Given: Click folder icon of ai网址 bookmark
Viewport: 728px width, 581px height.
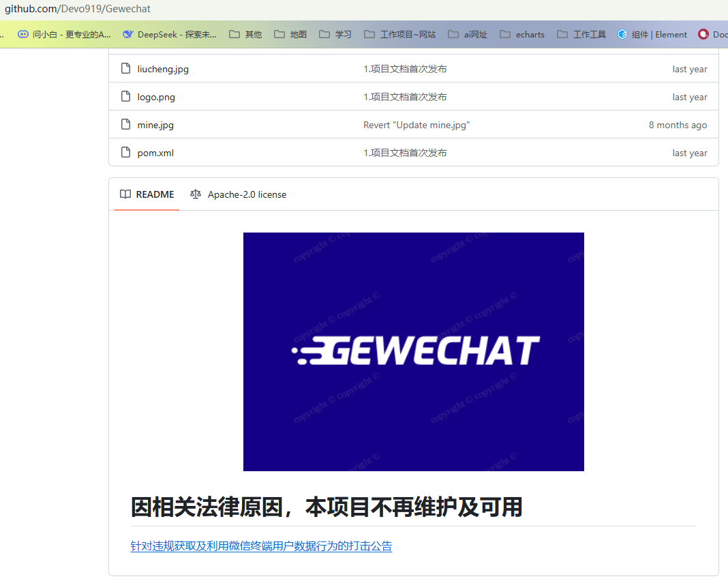Looking at the screenshot, I should 453,34.
